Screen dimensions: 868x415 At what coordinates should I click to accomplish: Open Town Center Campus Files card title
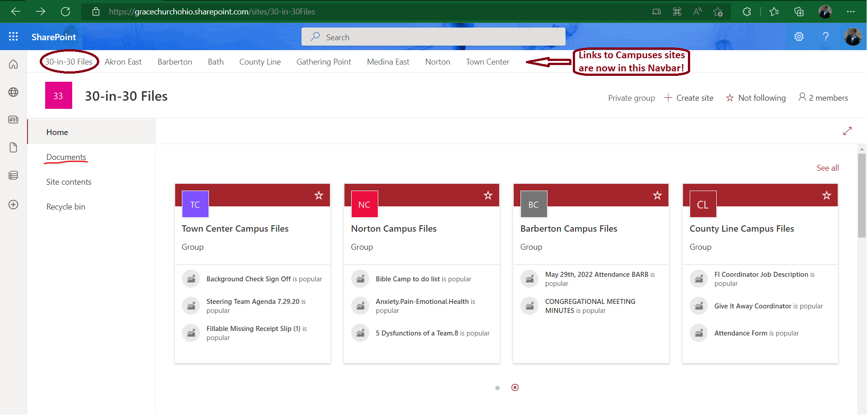point(235,228)
